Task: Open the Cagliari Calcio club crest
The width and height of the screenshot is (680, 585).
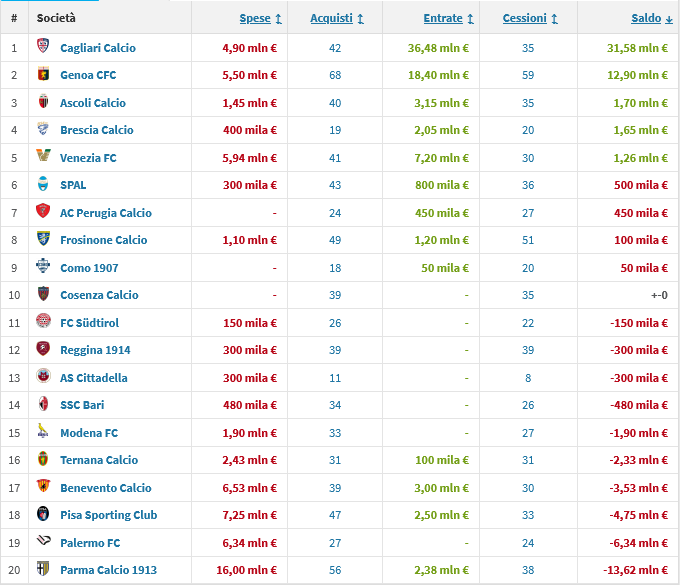Action: click(x=43, y=46)
